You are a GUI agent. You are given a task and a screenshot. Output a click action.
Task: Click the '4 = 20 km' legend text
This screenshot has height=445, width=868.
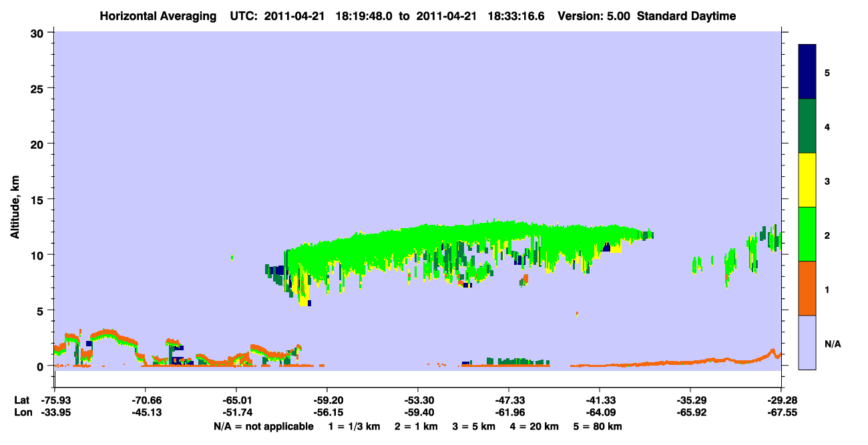pos(533,426)
